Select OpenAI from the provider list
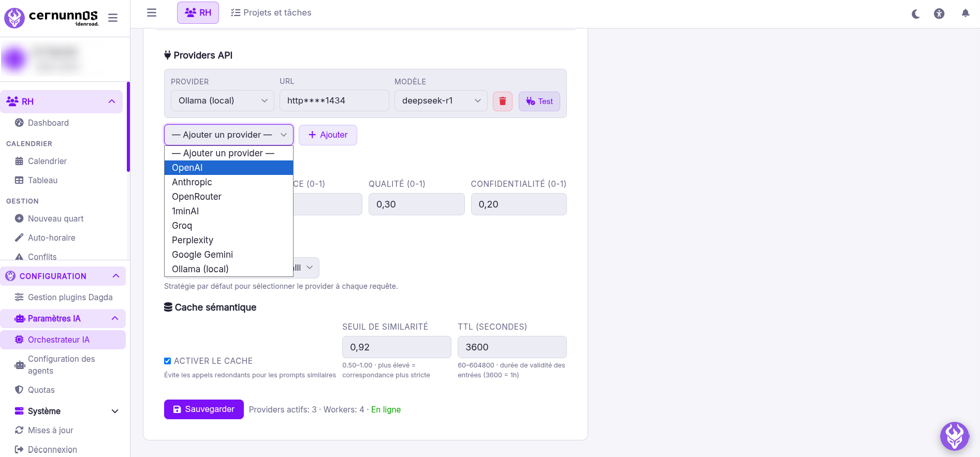Screen dimensions: 980x457 point(229,168)
